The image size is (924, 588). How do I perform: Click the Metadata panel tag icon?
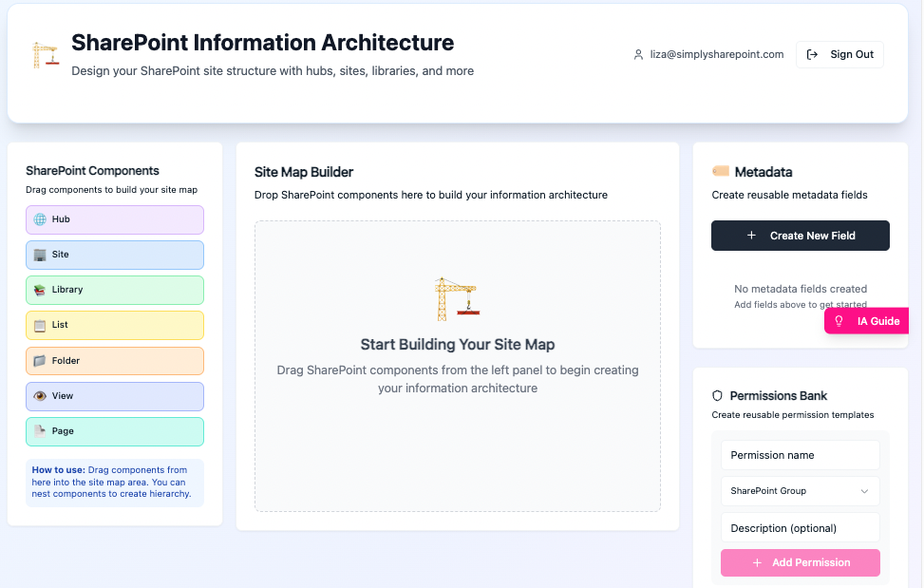coord(721,172)
